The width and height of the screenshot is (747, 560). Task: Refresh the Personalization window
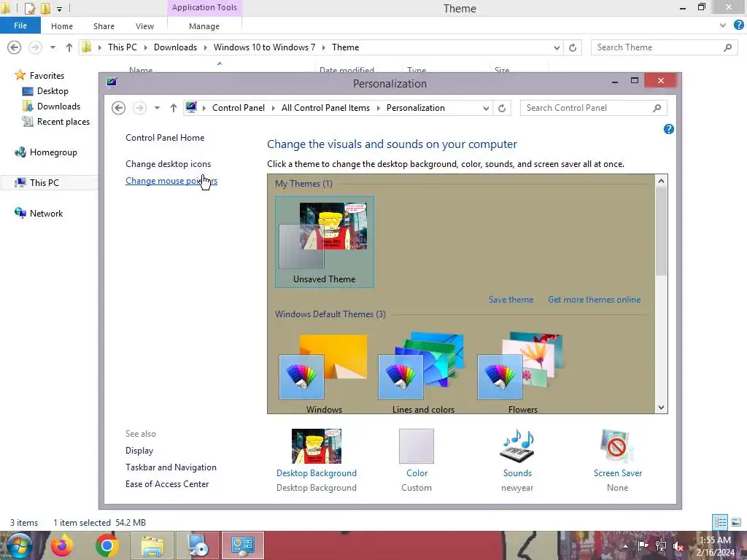(502, 108)
